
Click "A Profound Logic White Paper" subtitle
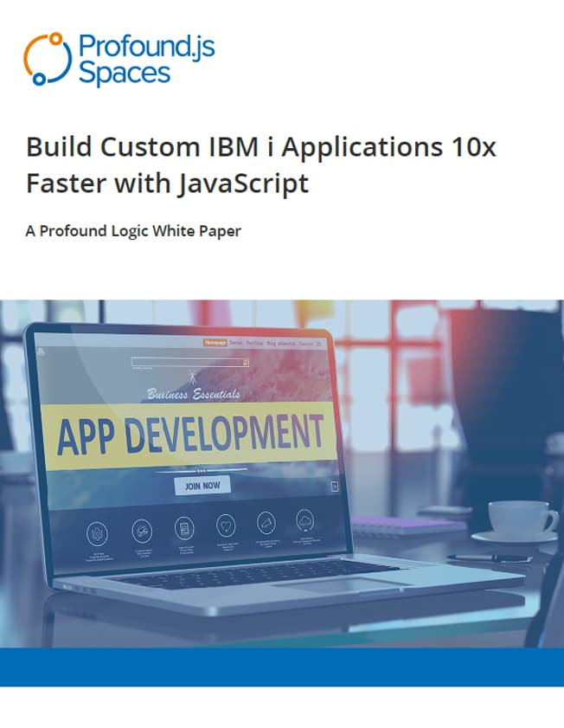(133, 231)
